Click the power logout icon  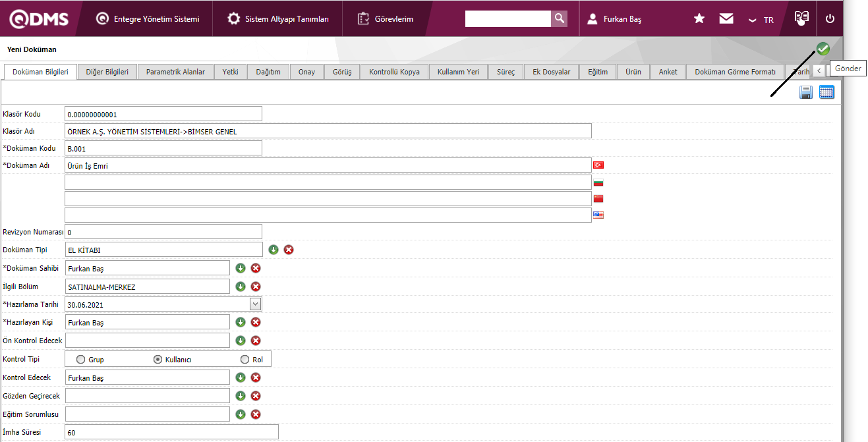[x=830, y=19]
